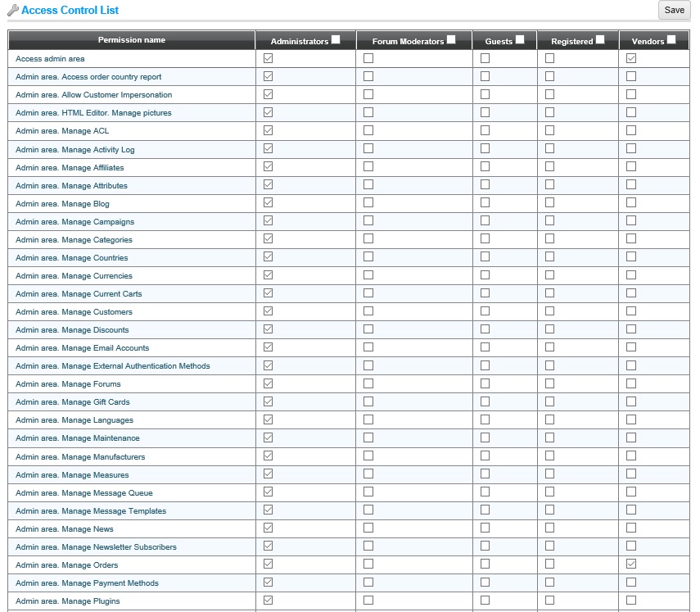The width and height of the screenshot is (700, 612).
Task: Check Forum Moderators for Manage News
Action: click(x=368, y=528)
